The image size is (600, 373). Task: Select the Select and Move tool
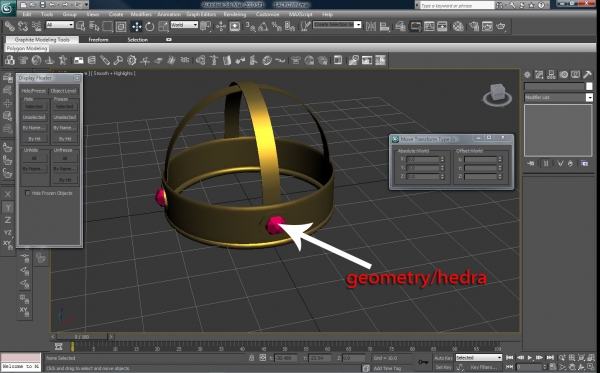click(x=137, y=26)
